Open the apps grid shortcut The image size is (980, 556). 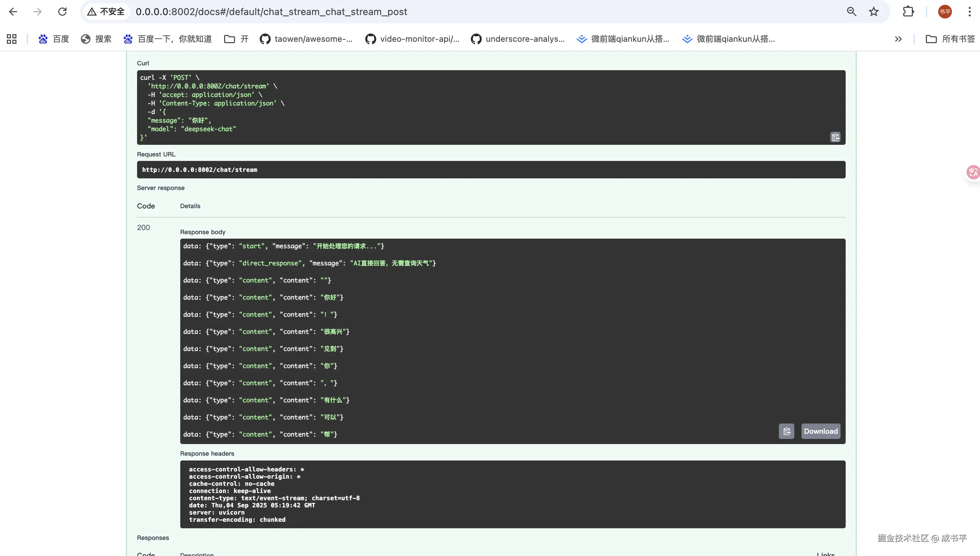coord(11,39)
